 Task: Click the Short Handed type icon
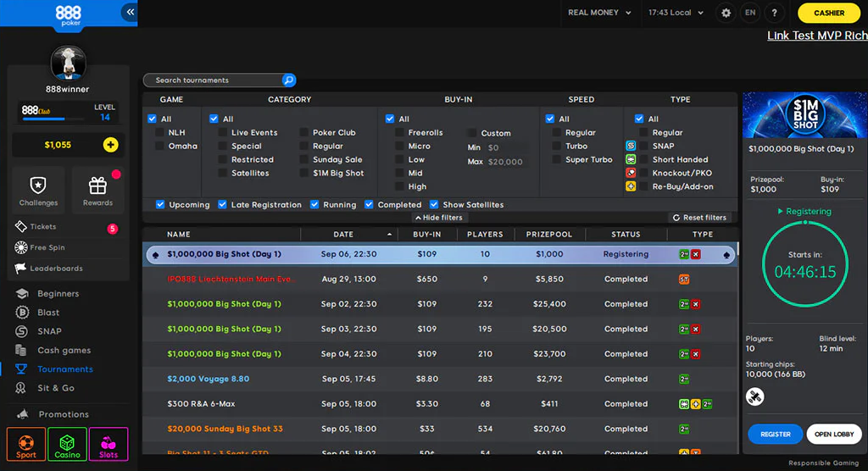click(631, 159)
